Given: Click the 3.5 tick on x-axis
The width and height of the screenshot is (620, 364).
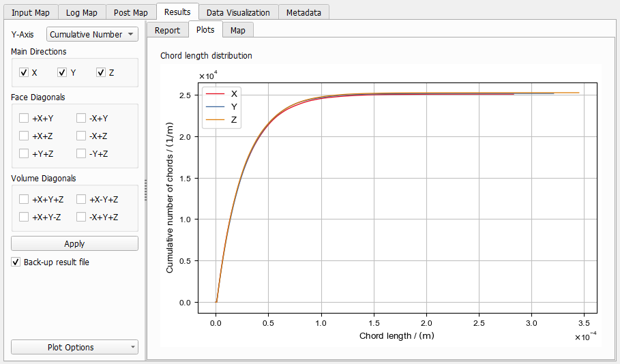Looking at the screenshot, I should click(584, 323).
